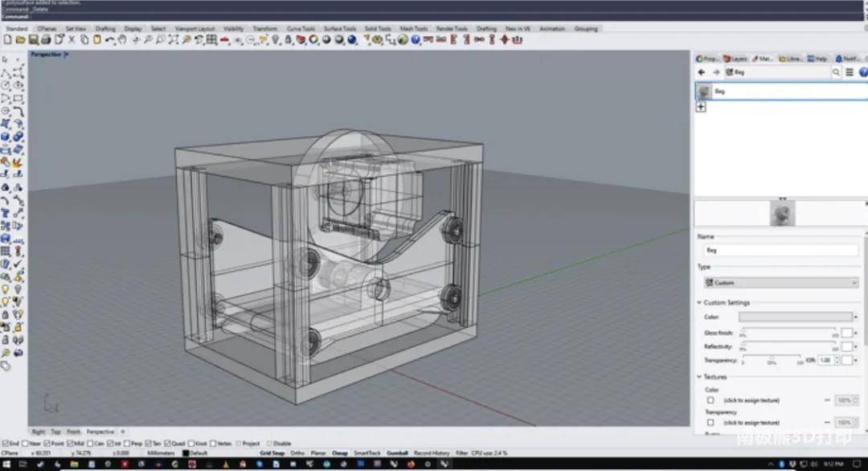Click the Zoom Extents icon
The image size is (868, 471).
(174, 40)
